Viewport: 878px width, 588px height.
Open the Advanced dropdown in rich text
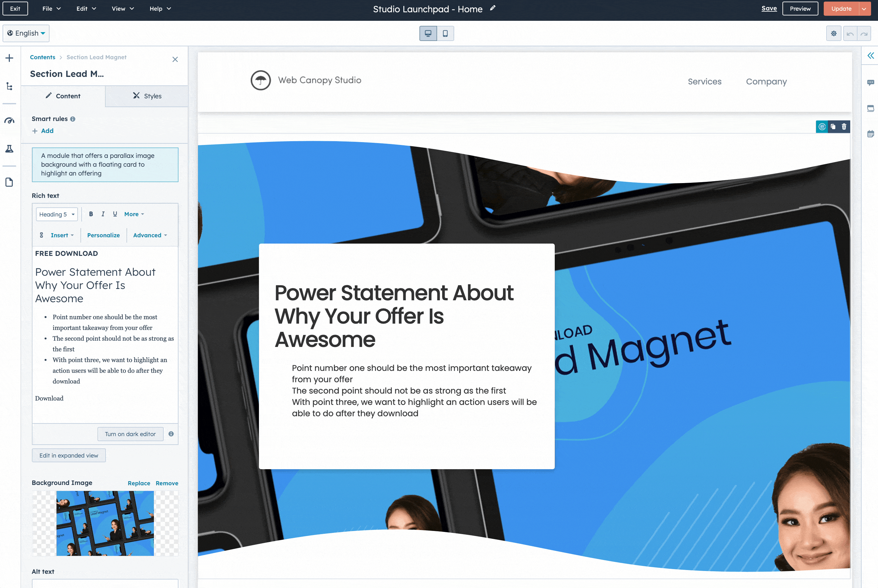[149, 235]
